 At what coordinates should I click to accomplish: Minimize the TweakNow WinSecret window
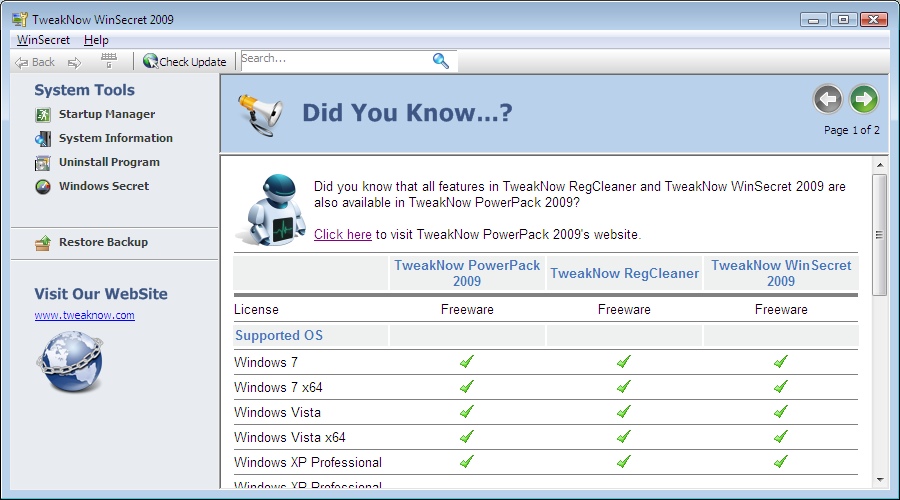pos(813,20)
